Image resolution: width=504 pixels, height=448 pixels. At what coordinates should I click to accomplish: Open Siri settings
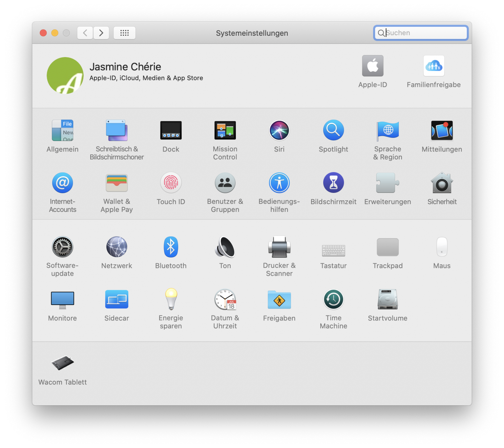(279, 131)
